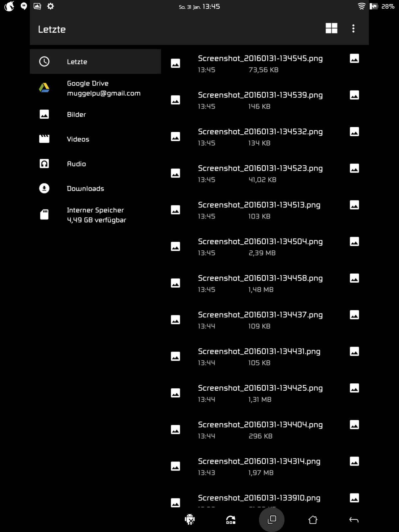Open settings gear in status bar
The height and width of the screenshot is (532, 399).
click(51, 6)
